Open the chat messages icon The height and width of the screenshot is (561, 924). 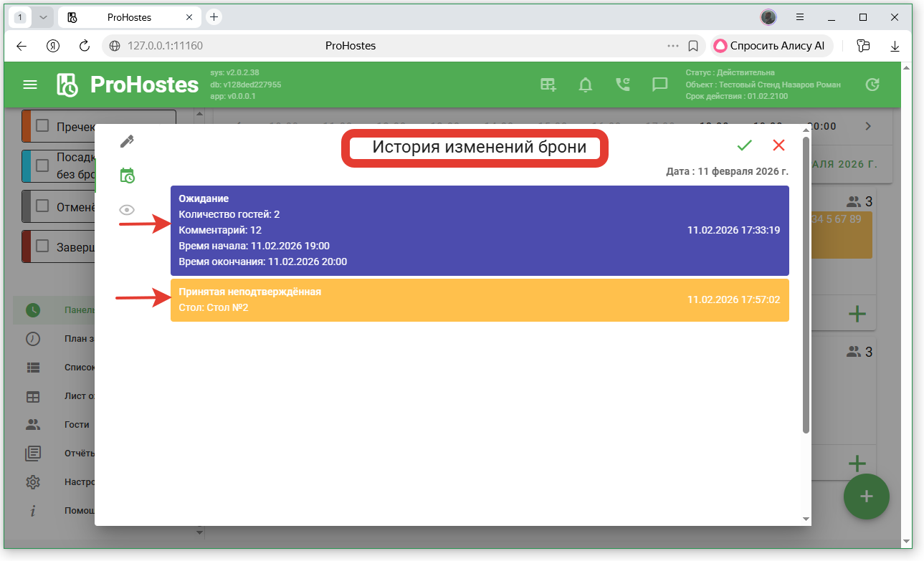(x=659, y=85)
